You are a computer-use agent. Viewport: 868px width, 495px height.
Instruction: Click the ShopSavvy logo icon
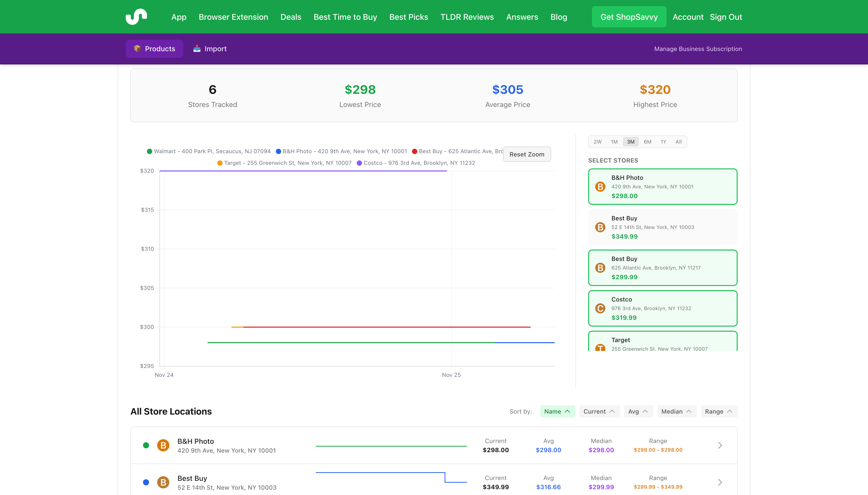(136, 17)
